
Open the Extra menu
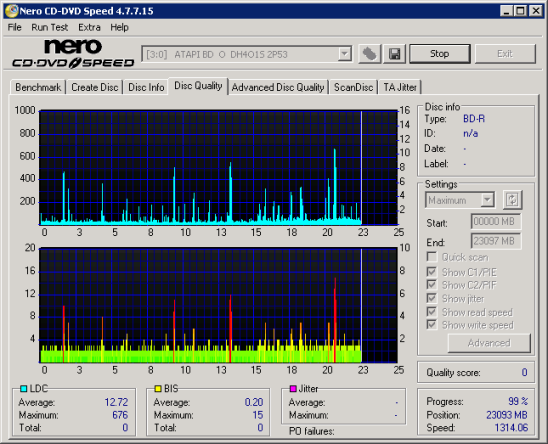click(89, 27)
